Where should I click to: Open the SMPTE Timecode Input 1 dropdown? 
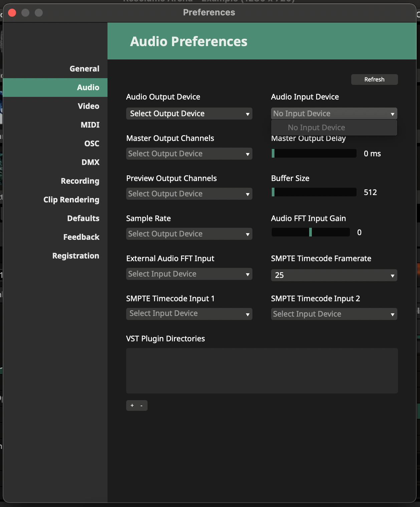point(189,314)
